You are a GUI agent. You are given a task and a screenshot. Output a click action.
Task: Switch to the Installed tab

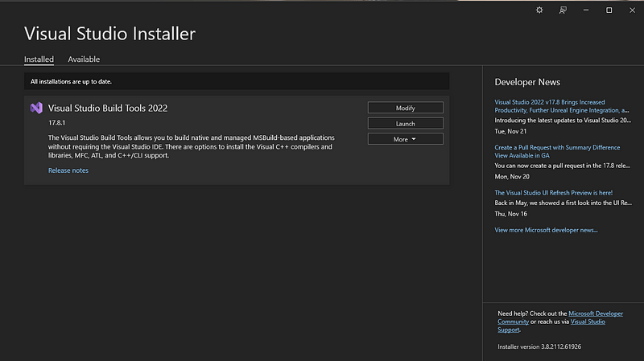[x=39, y=59]
